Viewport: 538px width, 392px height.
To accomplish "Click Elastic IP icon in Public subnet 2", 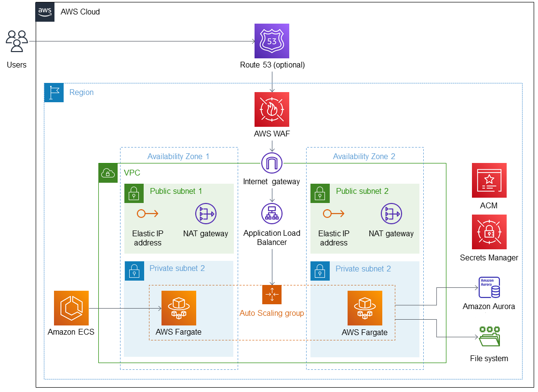I will (334, 214).
